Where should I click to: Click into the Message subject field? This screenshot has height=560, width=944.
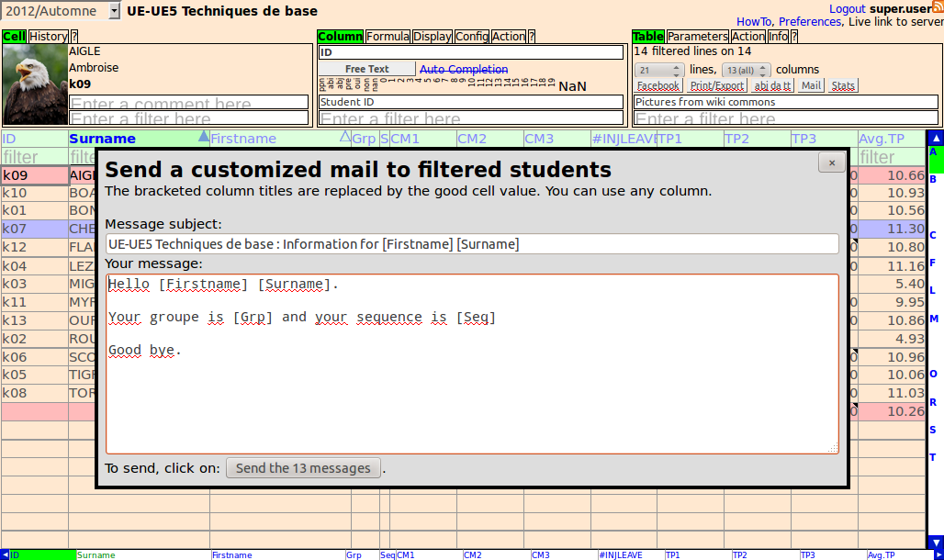pyautogui.click(x=472, y=244)
